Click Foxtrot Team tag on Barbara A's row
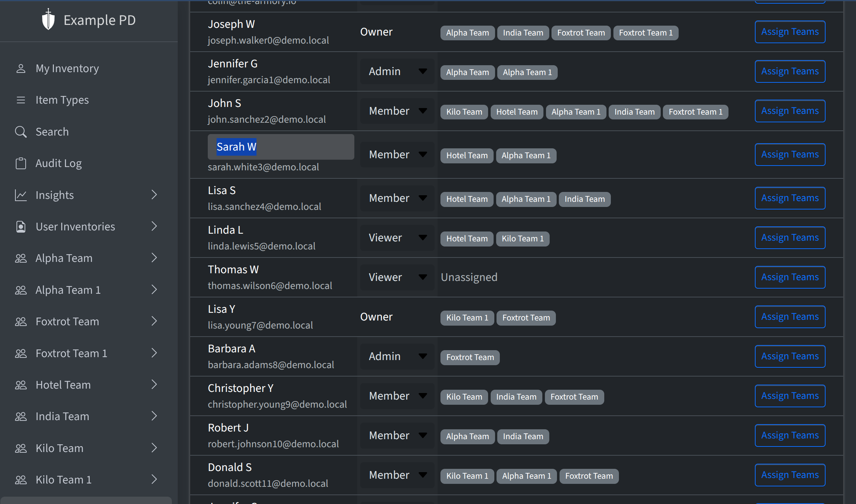Image resolution: width=856 pixels, height=504 pixels. click(x=470, y=357)
